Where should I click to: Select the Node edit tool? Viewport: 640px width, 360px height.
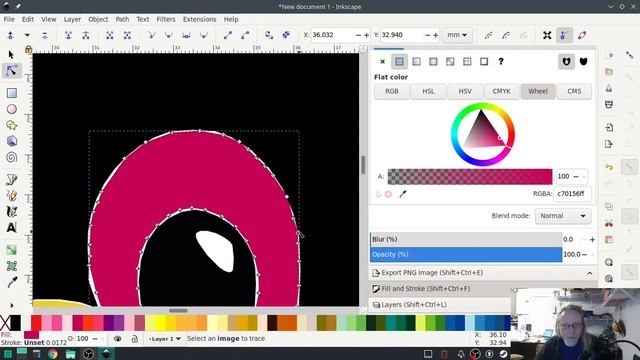click(x=12, y=71)
